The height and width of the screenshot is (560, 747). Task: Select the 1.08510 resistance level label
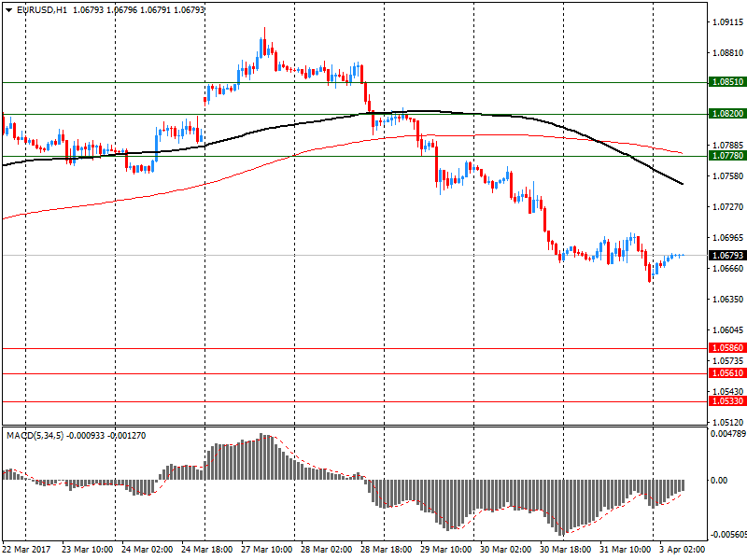pos(727,82)
